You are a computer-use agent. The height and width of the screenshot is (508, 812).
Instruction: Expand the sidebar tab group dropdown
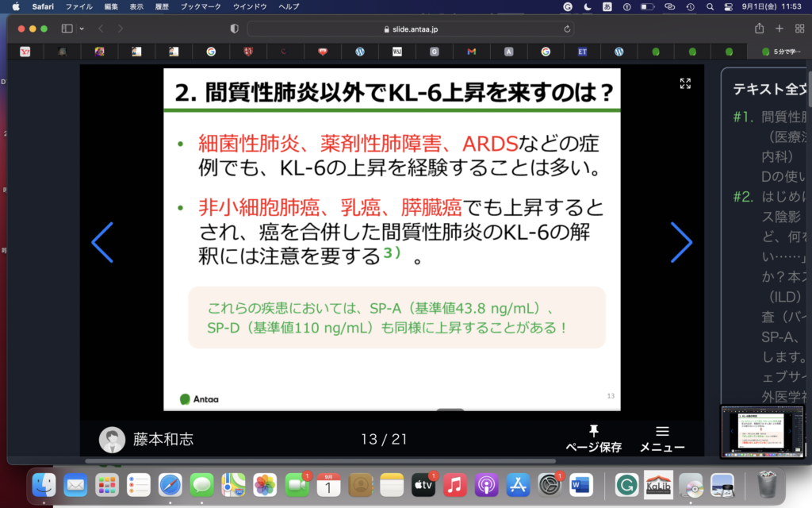[81, 29]
